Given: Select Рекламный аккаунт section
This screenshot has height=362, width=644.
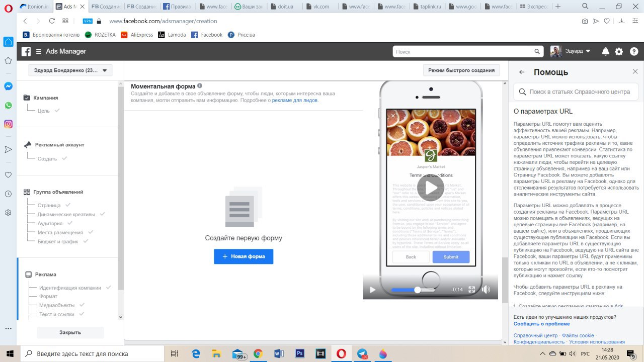Looking at the screenshot, I should [59, 145].
